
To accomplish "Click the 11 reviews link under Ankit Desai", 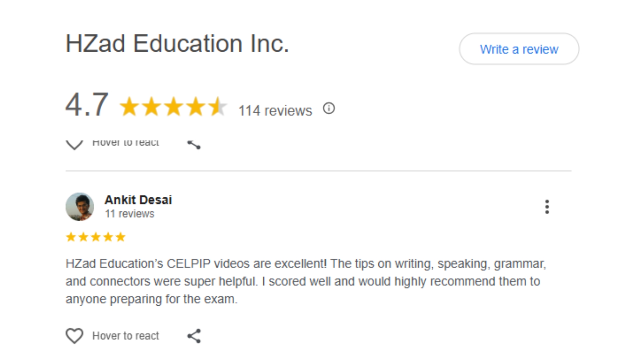I will click(x=129, y=214).
